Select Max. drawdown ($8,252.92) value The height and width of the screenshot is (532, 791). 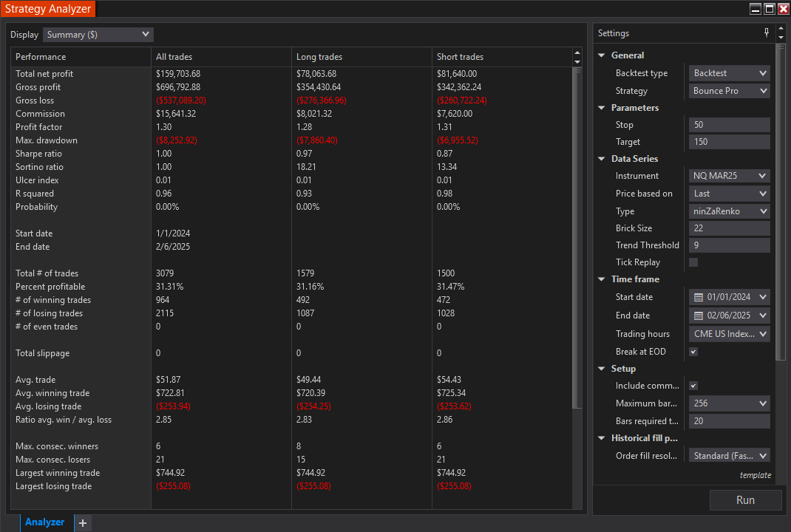tap(177, 140)
